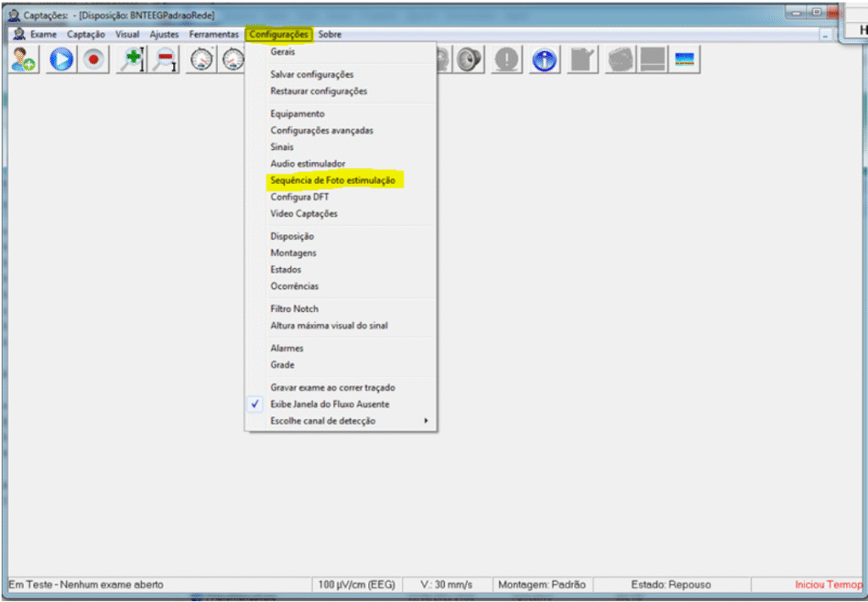
Task: Click the zoom out magnifier with minus
Action: tap(165, 59)
